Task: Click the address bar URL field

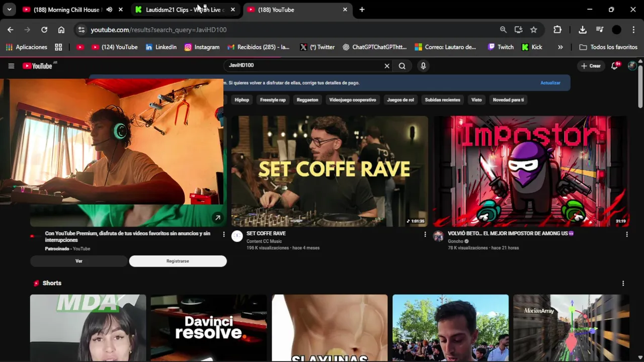Action: (x=292, y=30)
